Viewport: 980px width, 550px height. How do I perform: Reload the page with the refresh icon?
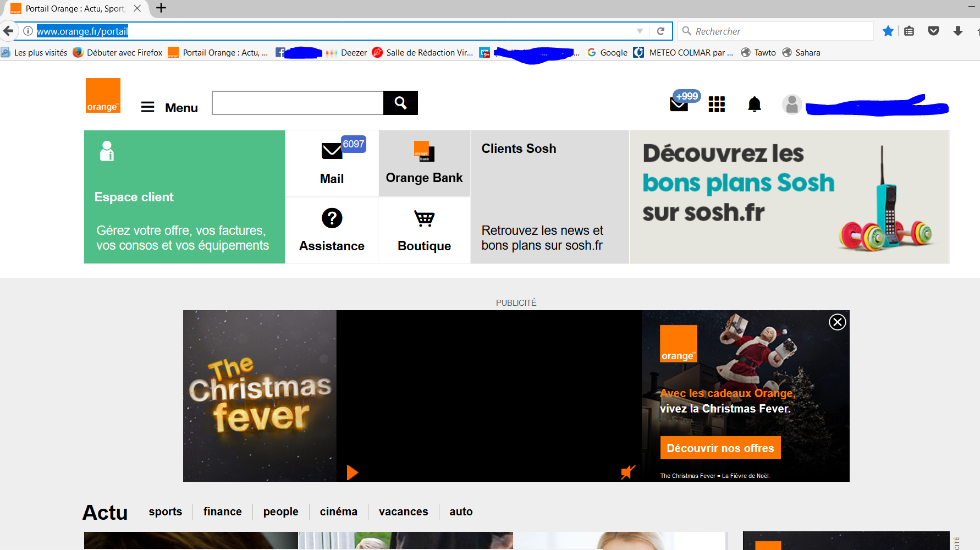(x=661, y=31)
